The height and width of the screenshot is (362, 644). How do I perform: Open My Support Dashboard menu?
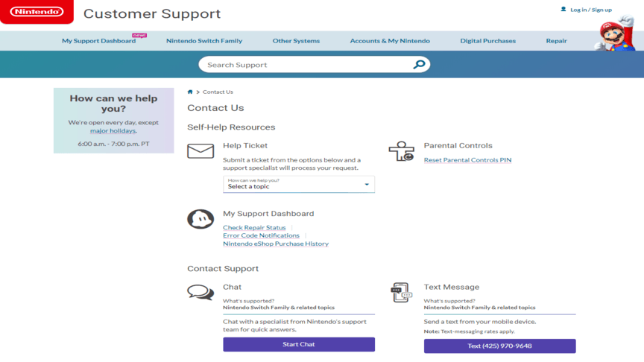[x=98, y=41]
